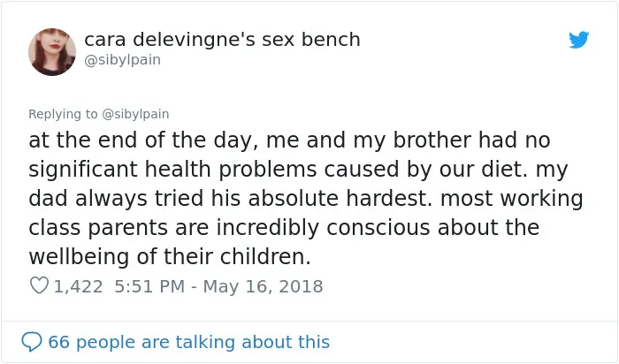Click the 1,422 likes count
Image resolution: width=619 pixels, height=364 pixels.
click(x=78, y=286)
